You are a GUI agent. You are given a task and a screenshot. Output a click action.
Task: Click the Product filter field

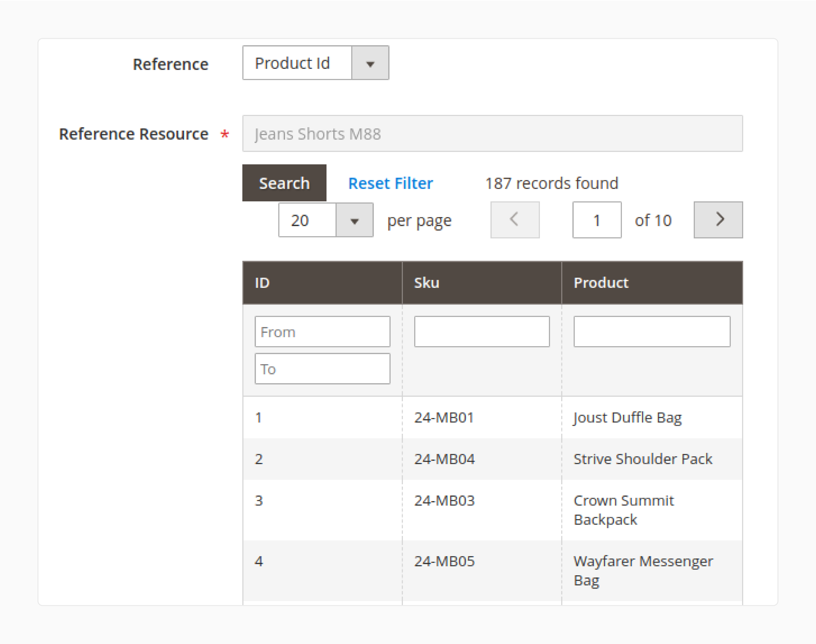click(652, 332)
